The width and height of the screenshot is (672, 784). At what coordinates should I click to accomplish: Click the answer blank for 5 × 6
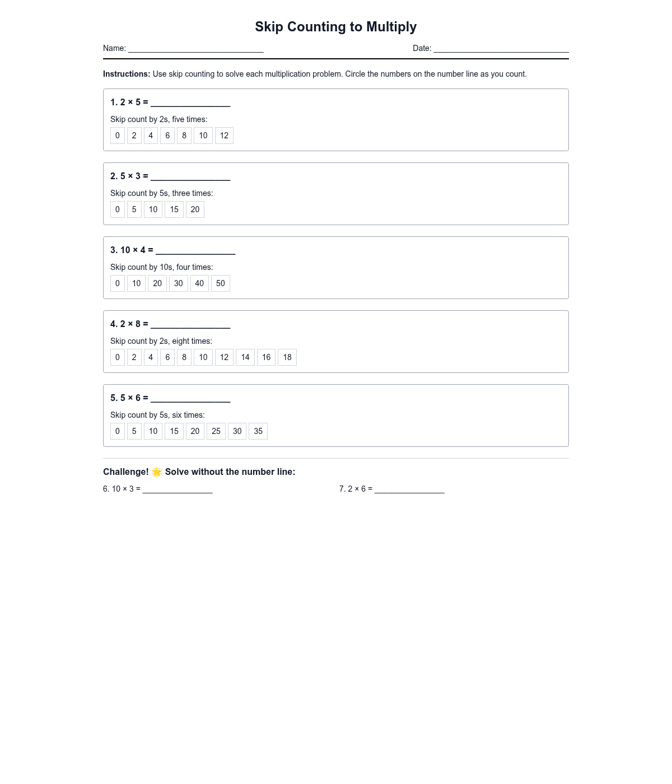click(190, 398)
